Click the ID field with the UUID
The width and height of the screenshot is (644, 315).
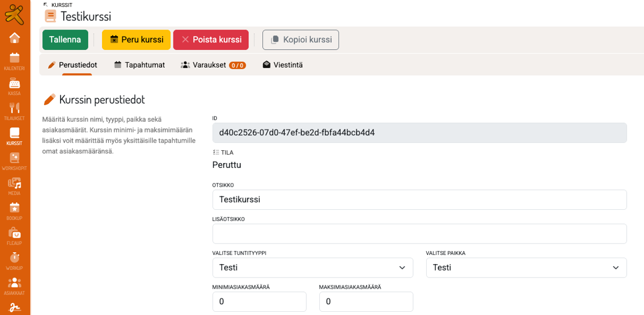(420, 133)
